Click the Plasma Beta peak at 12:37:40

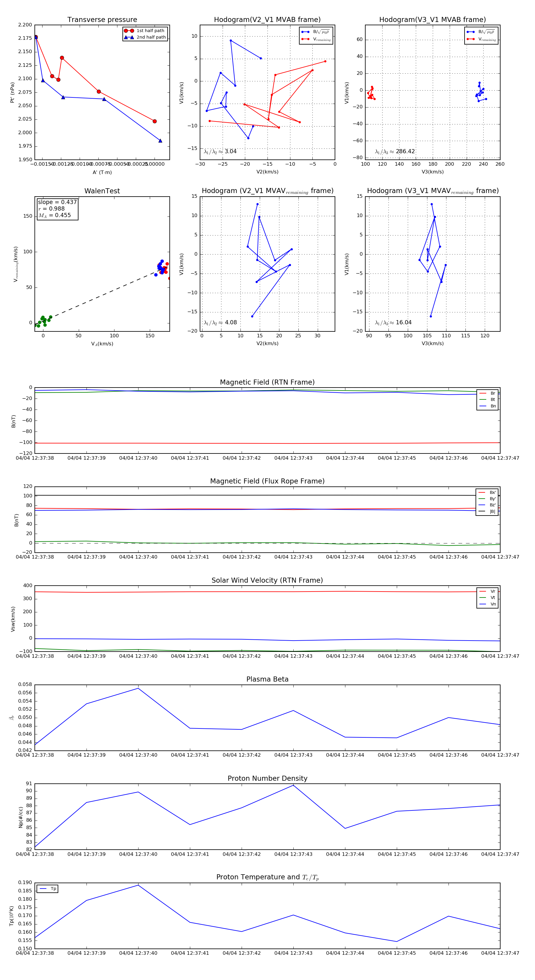[x=138, y=688]
